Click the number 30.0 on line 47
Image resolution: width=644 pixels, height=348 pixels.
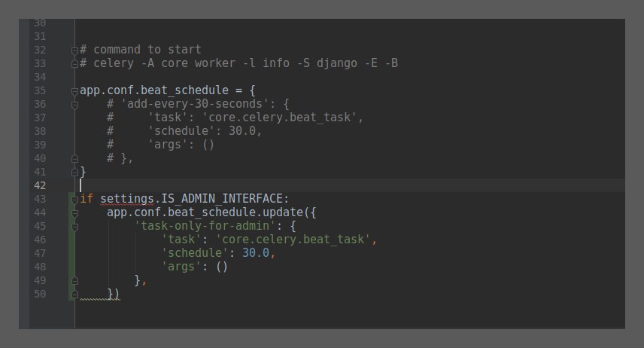coord(256,253)
